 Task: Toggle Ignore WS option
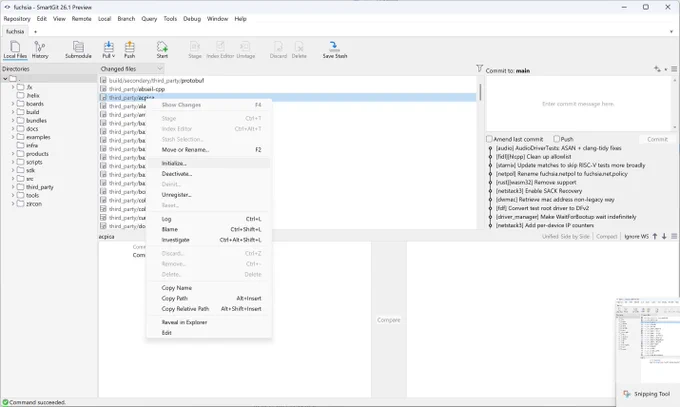pyautogui.click(x=636, y=236)
